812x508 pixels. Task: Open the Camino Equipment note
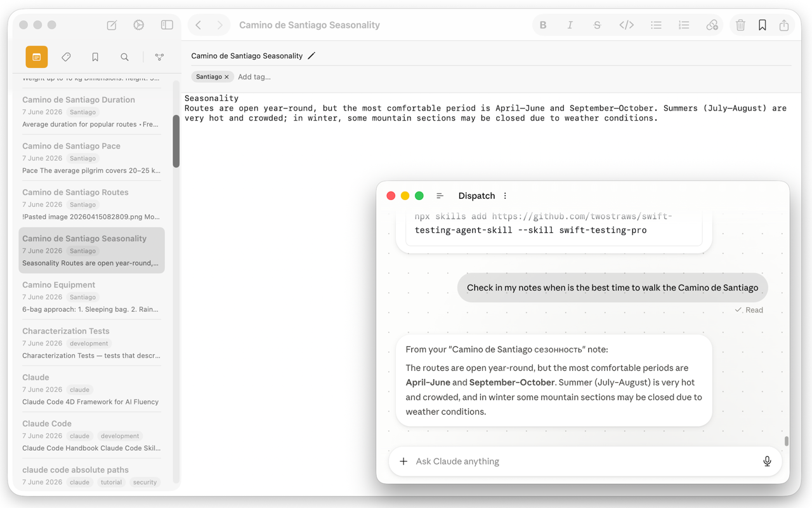pos(91,297)
